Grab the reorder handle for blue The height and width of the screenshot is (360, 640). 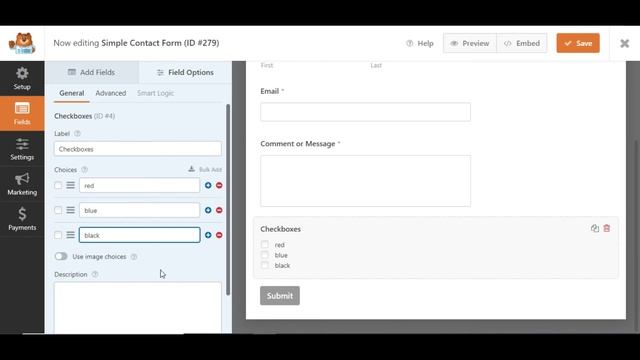[x=71, y=210]
